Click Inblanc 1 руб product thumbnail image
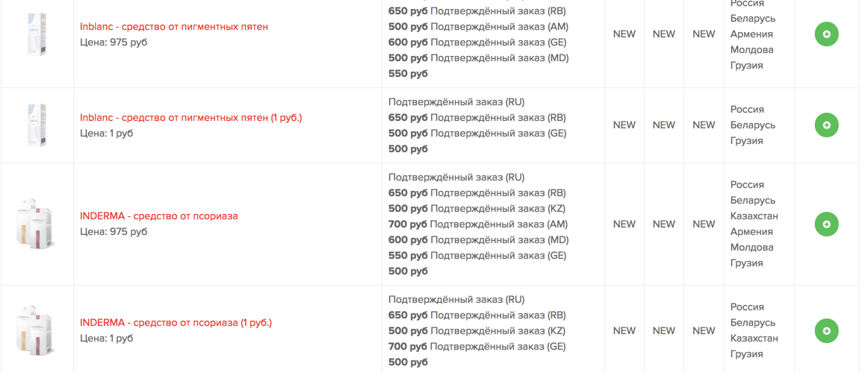 [37, 125]
